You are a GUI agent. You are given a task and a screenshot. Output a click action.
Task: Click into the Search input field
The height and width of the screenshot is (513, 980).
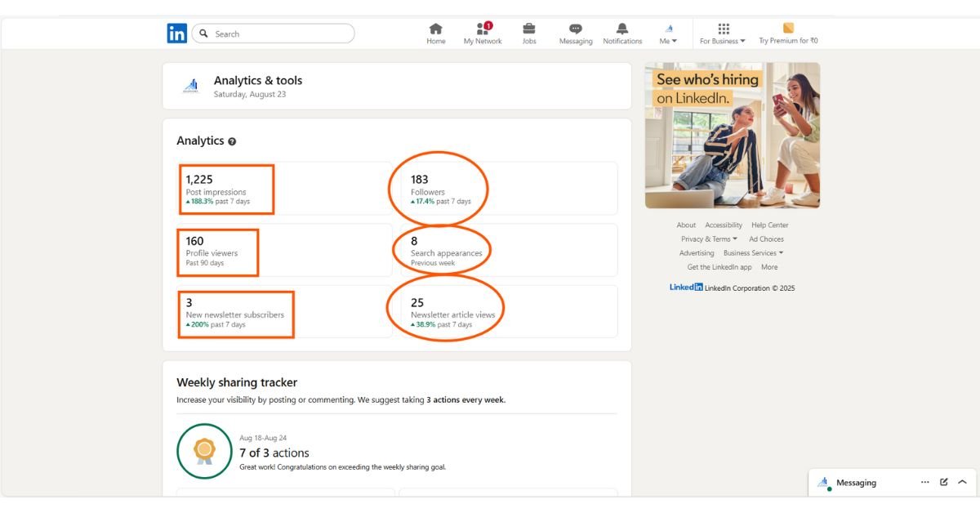click(273, 33)
